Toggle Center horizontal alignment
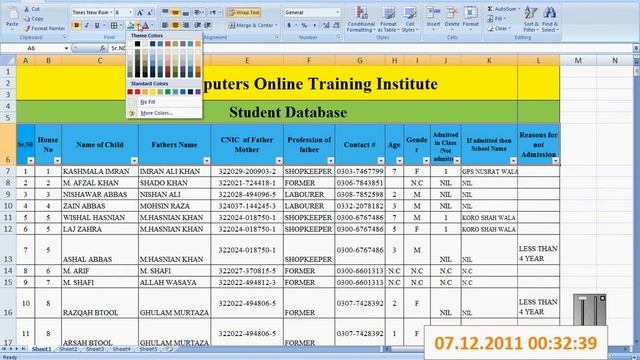 click(176, 25)
